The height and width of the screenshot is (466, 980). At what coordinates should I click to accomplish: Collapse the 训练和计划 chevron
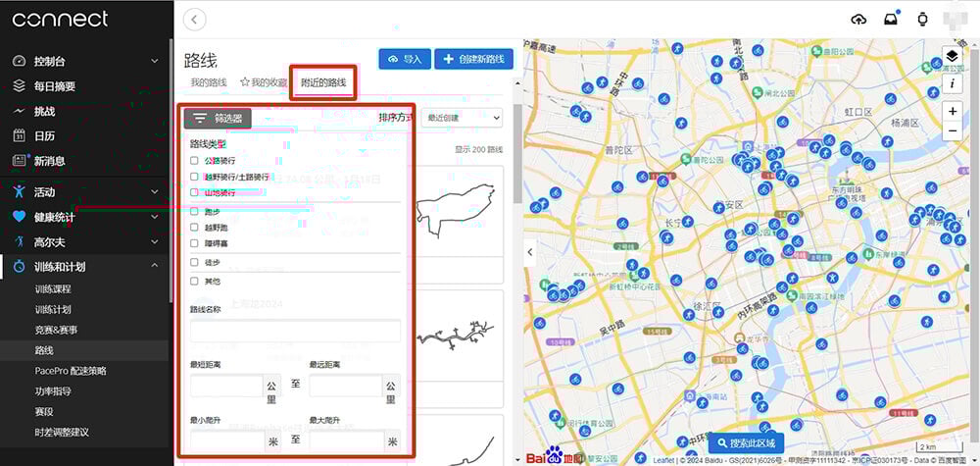155,267
